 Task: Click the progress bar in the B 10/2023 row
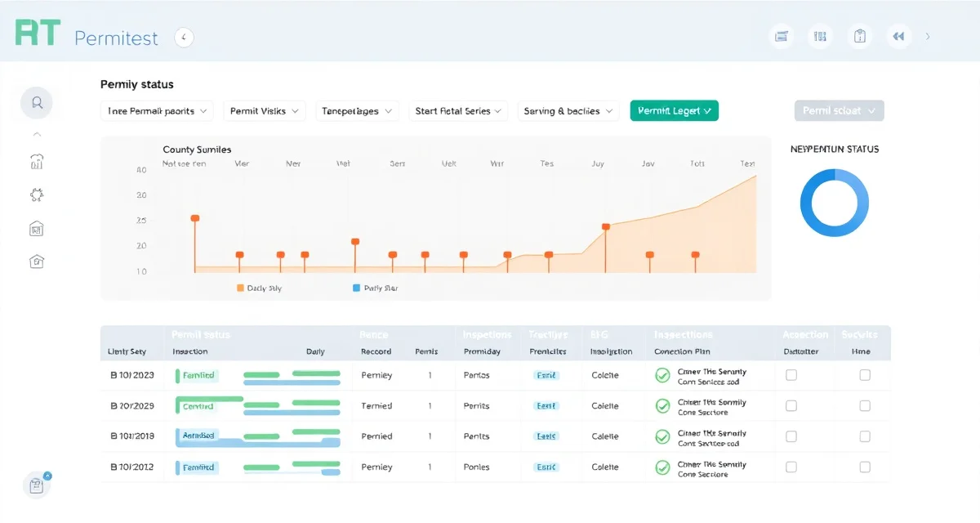click(292, 377)
